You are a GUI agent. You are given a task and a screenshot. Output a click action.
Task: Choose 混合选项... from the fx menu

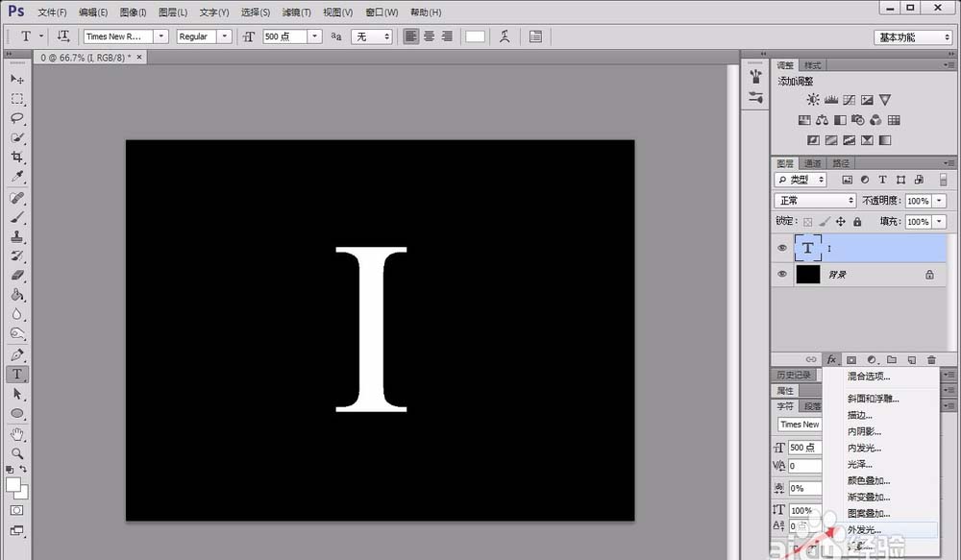pyautogui.click(x=869, y=377)
